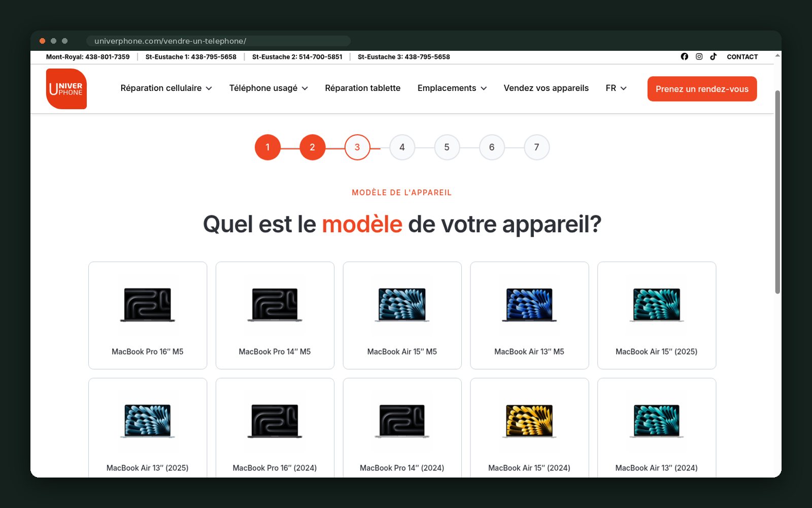812x508 pixels.
Task: Open the Téléphone usagé menu
Action: (x=268, y=88)
